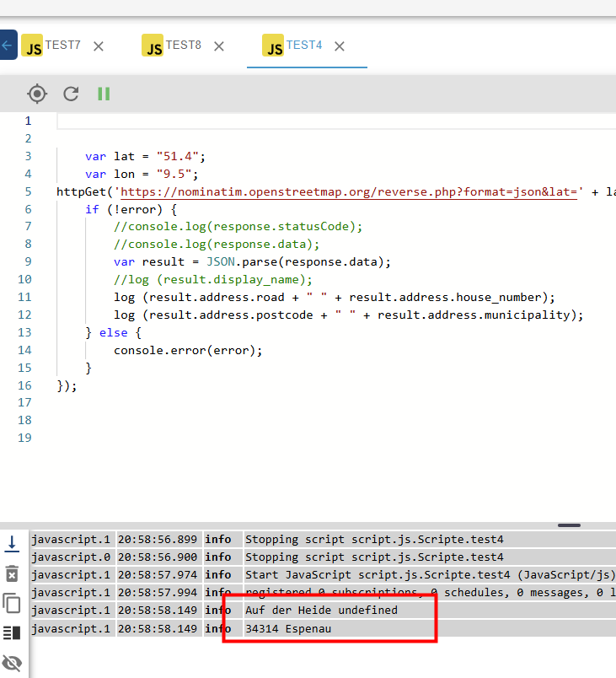Pause the running script
The width and height of the screenshot is (616, 678).
(x=104, y=94)
